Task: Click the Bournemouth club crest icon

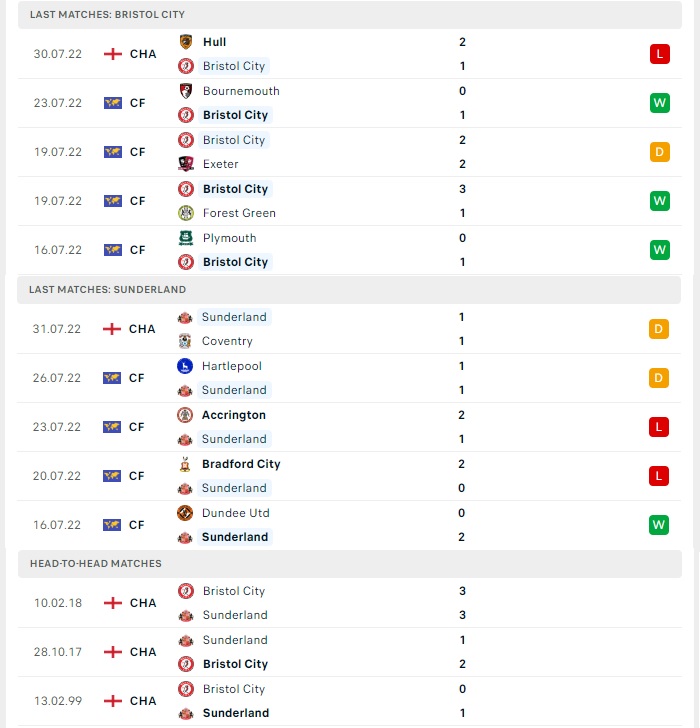Action: pos(186,91)
